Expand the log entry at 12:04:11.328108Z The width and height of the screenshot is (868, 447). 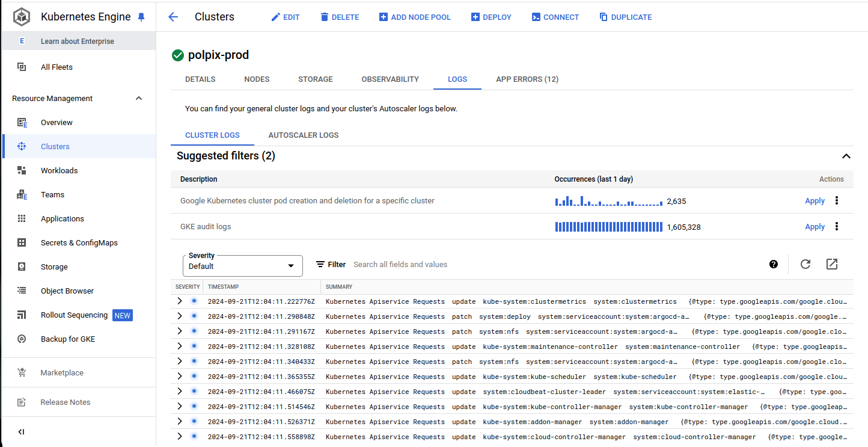tap(179, 346)
